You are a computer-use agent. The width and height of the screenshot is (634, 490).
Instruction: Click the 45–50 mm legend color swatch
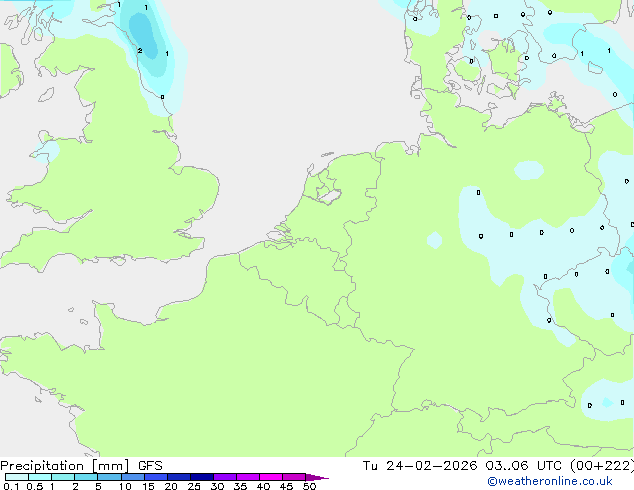pos(294,477)
